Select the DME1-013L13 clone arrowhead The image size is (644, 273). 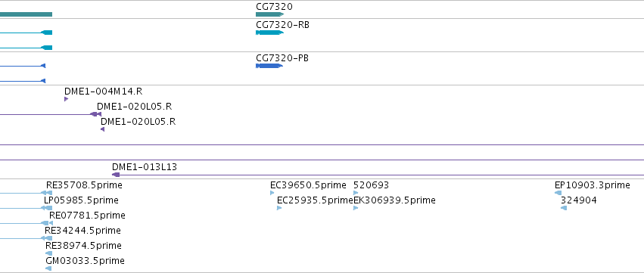click(116, 175)
